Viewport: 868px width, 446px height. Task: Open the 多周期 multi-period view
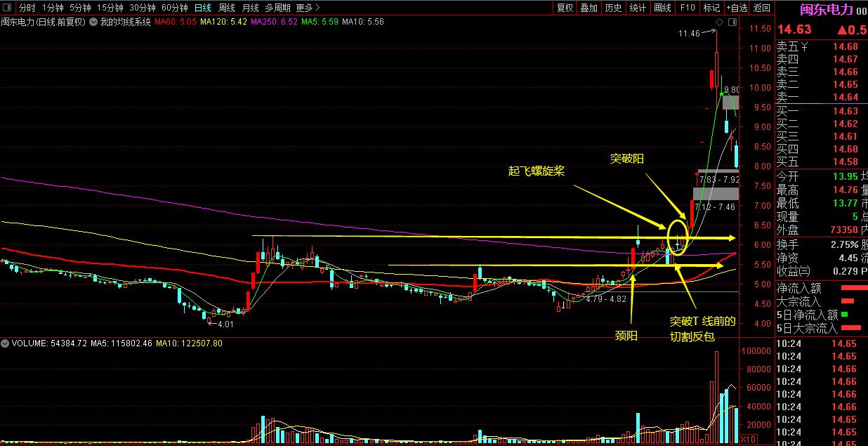277,8
